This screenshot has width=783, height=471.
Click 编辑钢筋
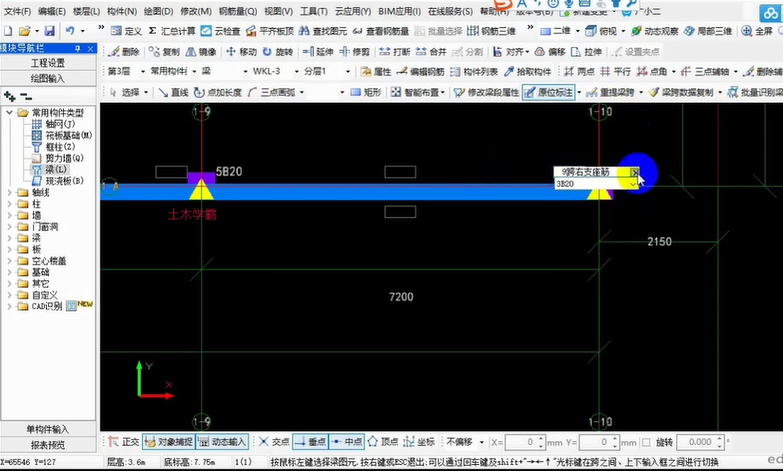click(420, 71)
